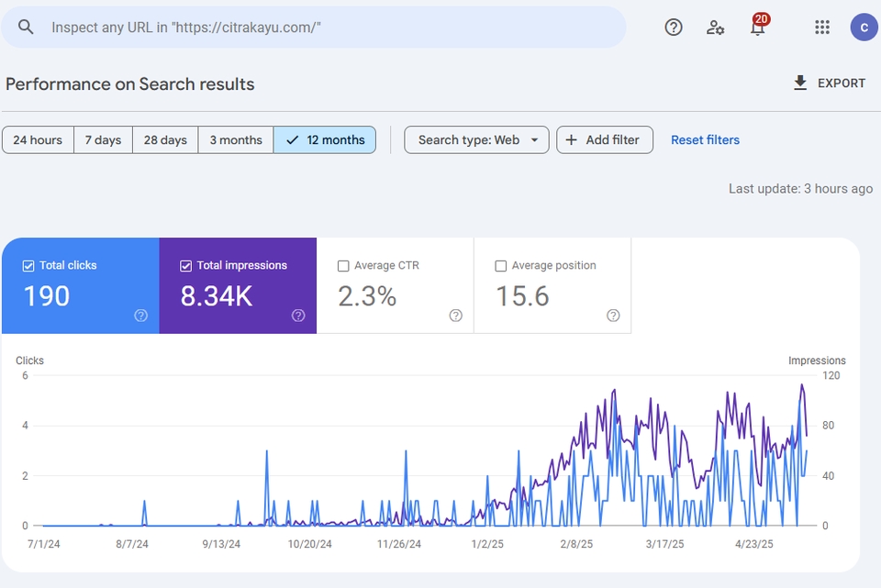Viewport: 881px width, 588px height.
Task: Enable the Average position checkbox
Action: point(500,266)
